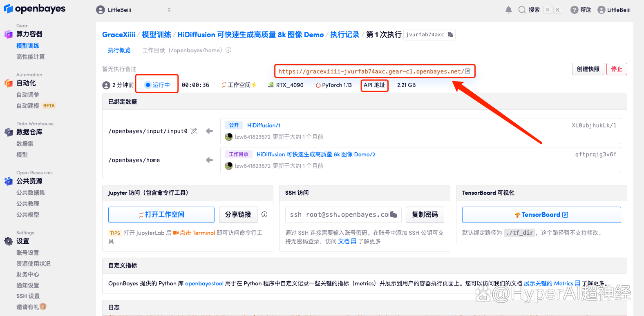Open the gracexiiii gear-c1.openbayes.net API URL
The width and height of the screenshot is (644, 316).
click(x=371, y=71)
